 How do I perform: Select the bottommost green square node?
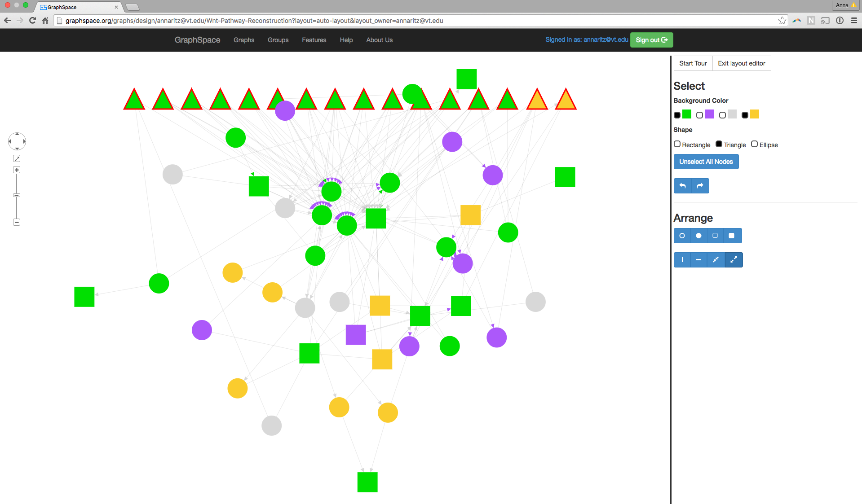pos(367,482)
